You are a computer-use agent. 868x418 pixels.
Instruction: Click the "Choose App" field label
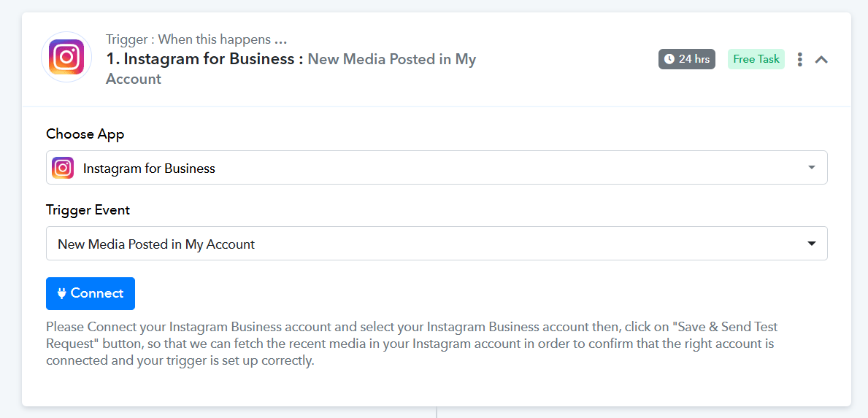[85, 133]
